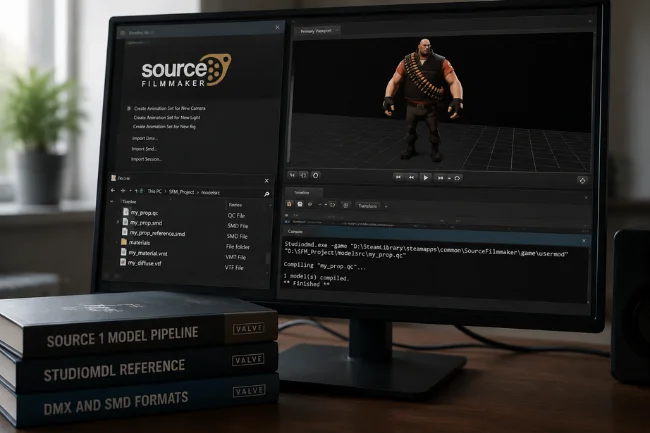Click the "VTF File" type cell

coord(234,268)
